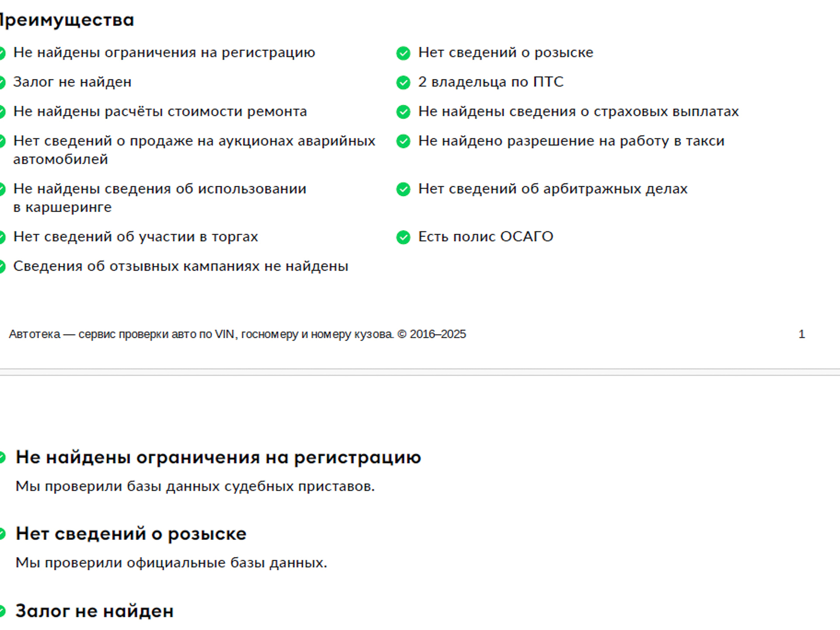Click 'Залог не найден' in advantages list

(x=72, y=82)
